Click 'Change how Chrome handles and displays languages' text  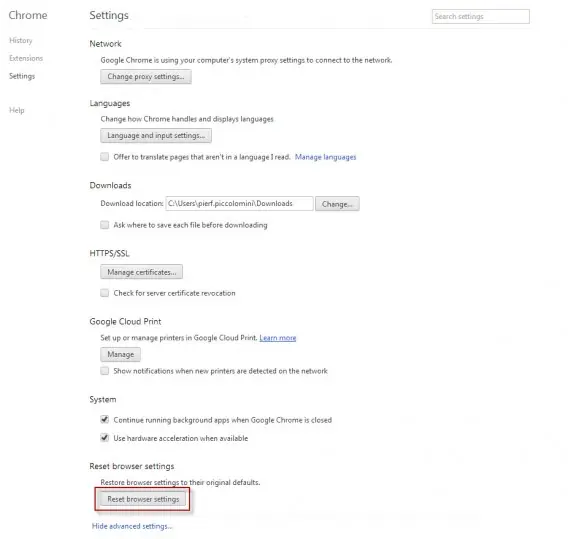pos(187,119)
